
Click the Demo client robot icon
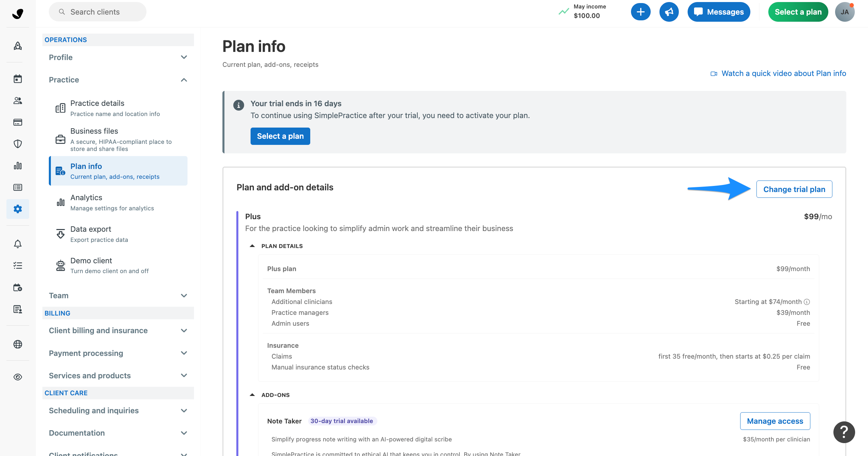coord(60,265)
